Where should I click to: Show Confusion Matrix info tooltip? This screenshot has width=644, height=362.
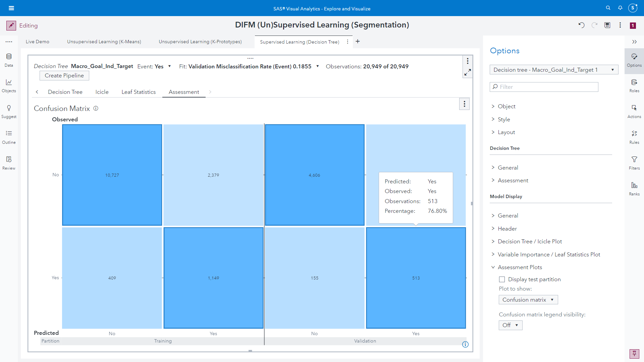coord(96,108)
